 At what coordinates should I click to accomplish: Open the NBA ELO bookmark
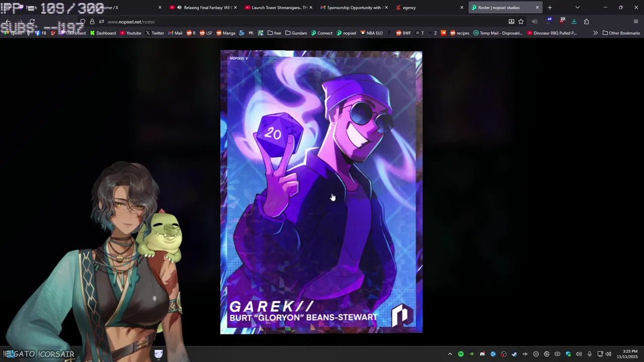371,33
